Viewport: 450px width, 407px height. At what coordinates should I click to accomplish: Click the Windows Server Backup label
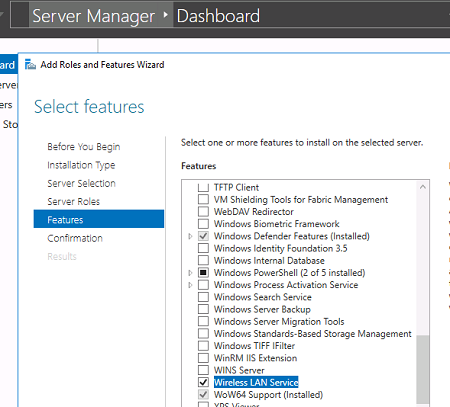(x=262, y=309)
